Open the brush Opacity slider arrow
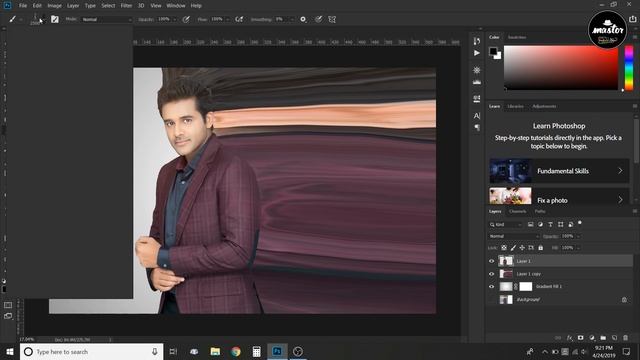 (175, 19)
